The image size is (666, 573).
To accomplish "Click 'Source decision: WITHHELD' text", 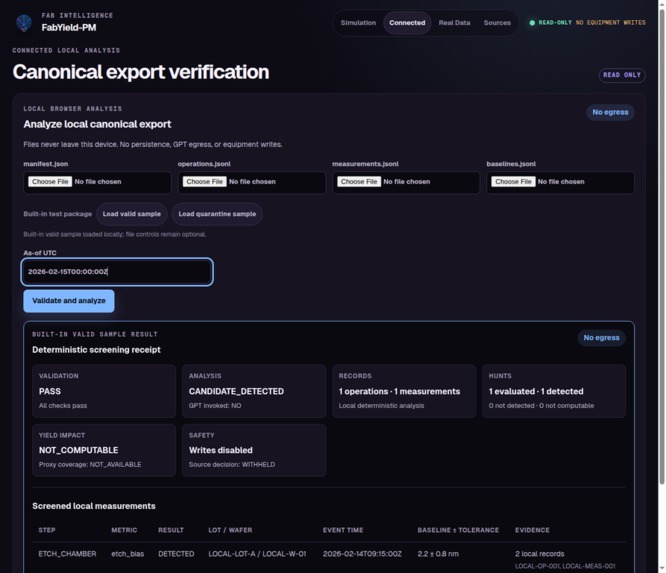I will (x=232, y=465).
